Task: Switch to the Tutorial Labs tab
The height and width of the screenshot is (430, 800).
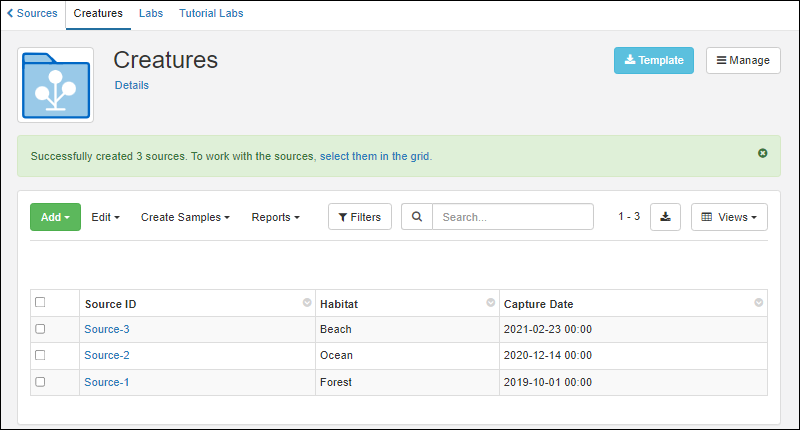Action: tap(211, 14)
